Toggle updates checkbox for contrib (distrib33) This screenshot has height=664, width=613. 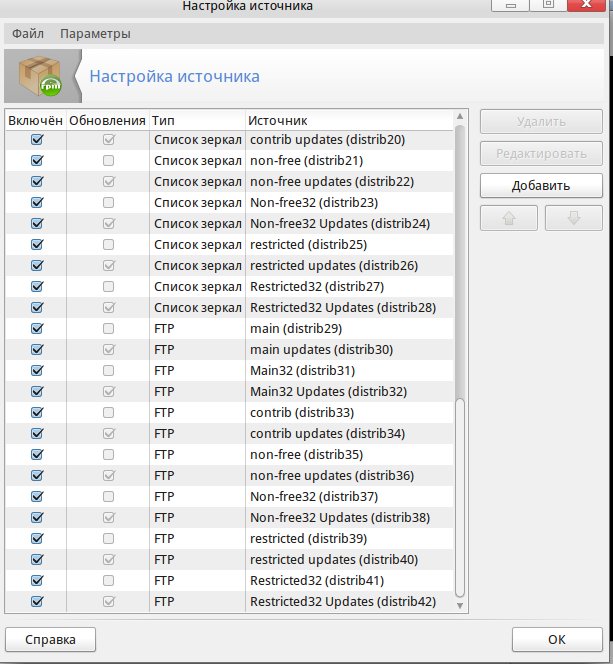[x=108, y=412]
